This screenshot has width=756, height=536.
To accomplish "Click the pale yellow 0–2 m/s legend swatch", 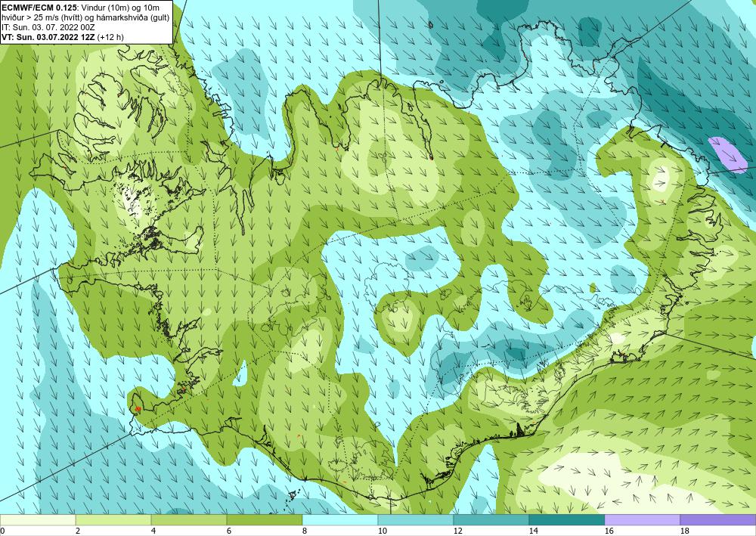I will tap(38, 520).
